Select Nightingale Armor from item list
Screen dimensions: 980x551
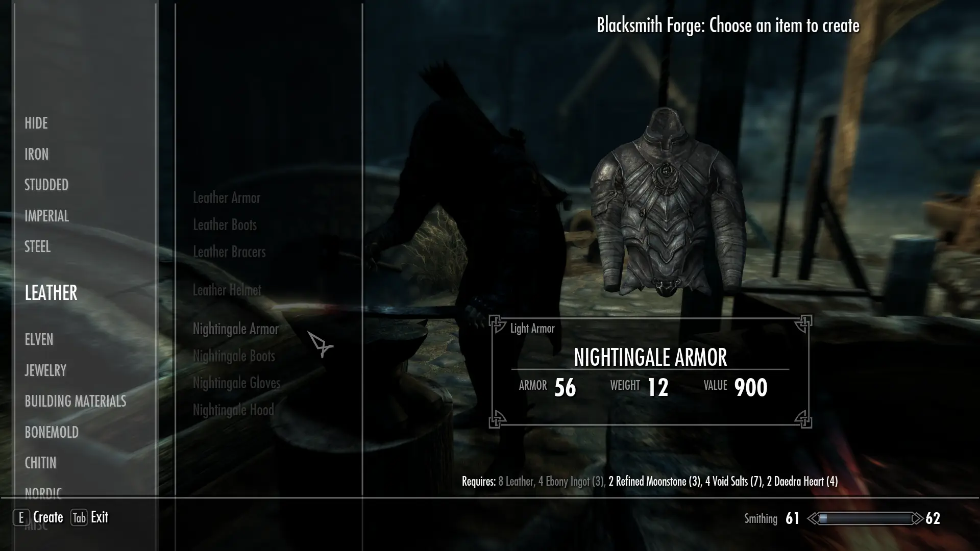click(236, 329)
